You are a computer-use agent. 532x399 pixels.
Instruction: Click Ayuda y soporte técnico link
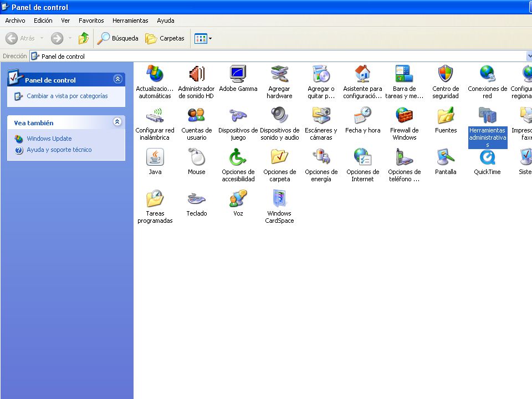point(59,150)
